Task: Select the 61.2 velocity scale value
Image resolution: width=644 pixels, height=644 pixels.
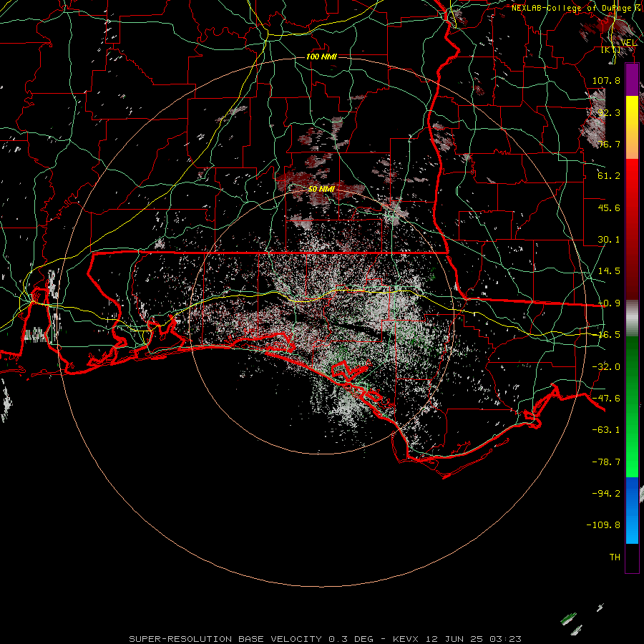Action: click(x=609, y=176)
